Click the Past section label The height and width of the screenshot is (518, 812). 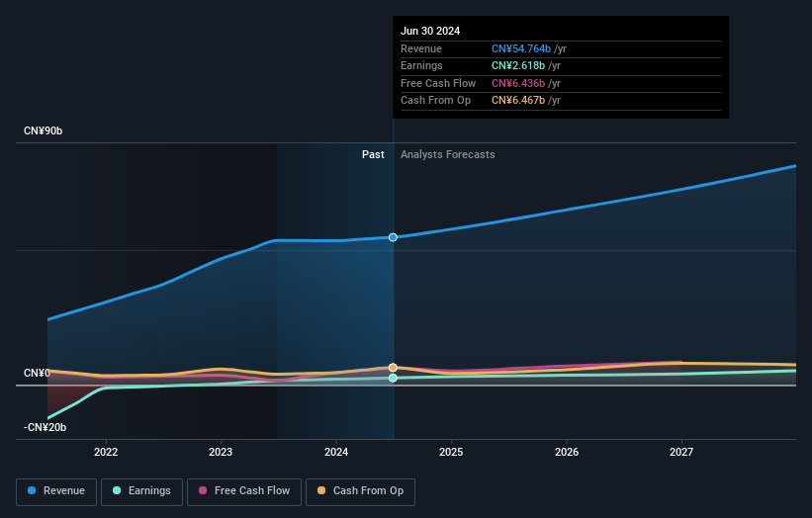click(373, 155)
